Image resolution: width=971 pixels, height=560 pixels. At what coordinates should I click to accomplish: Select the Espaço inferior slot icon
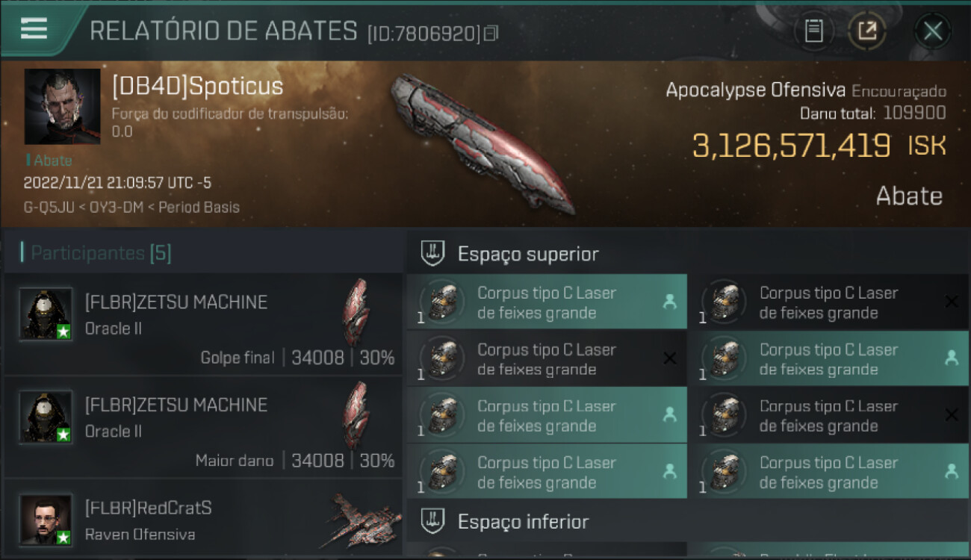click(x=433, y=521)
